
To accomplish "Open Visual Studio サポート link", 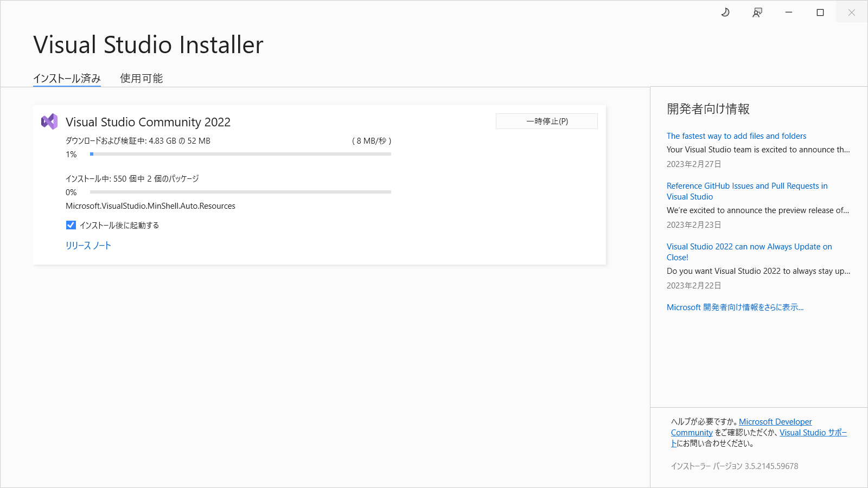I will pyautogui.click(x=813, y=433).
